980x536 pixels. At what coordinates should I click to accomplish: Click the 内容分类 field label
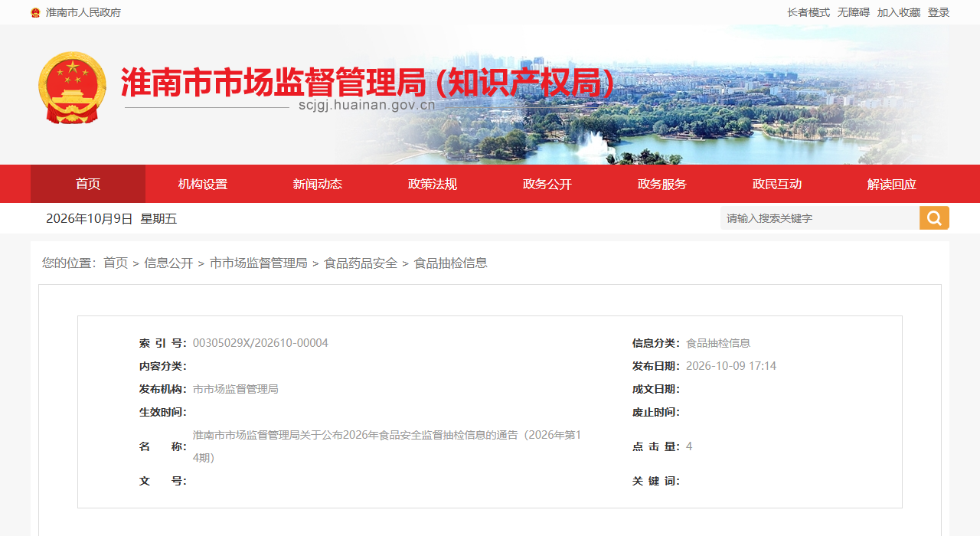click(162, 366)
